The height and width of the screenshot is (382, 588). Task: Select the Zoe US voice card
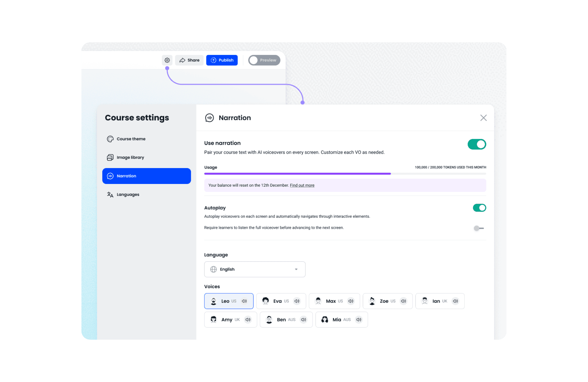point(387,301)
